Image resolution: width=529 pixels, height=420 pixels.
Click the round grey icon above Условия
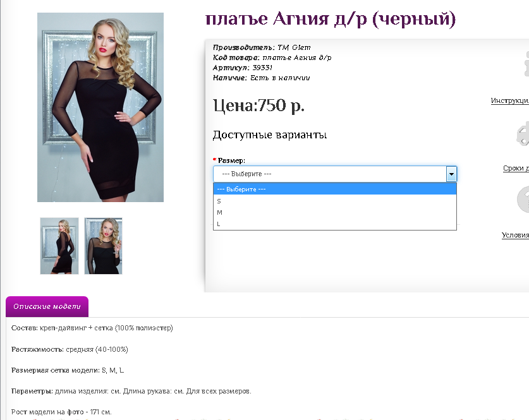pyautogui.click(x=523, y=199)
